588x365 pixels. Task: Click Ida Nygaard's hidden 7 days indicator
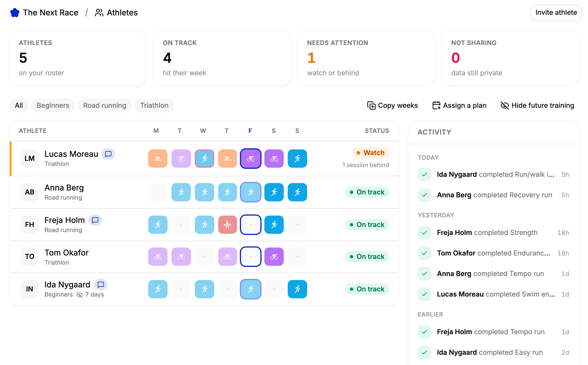[90, 294]
